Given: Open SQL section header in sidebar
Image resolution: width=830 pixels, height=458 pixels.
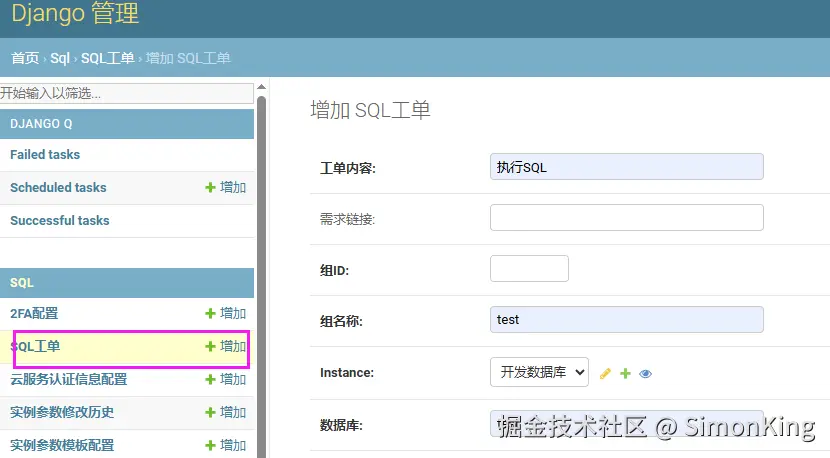Looking at the screenshot, I should (x=22, y=283).
